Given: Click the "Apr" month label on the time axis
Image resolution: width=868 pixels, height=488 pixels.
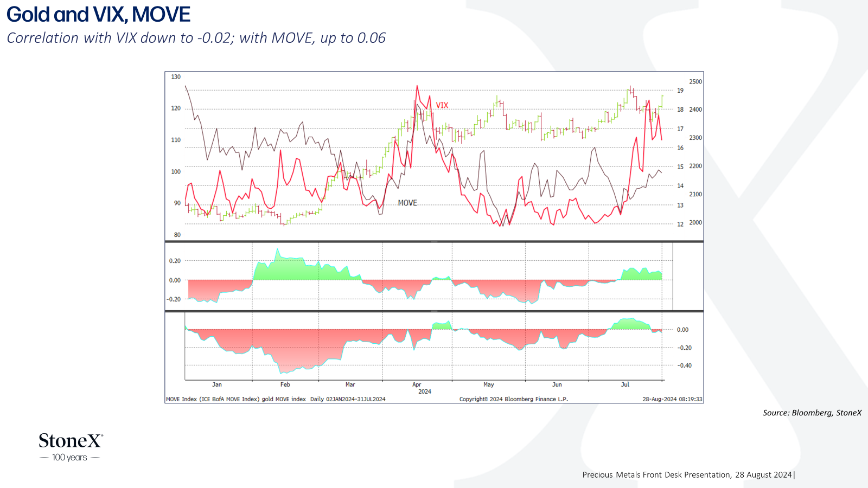Looking at the screenshot, I should tap(417, 384).
